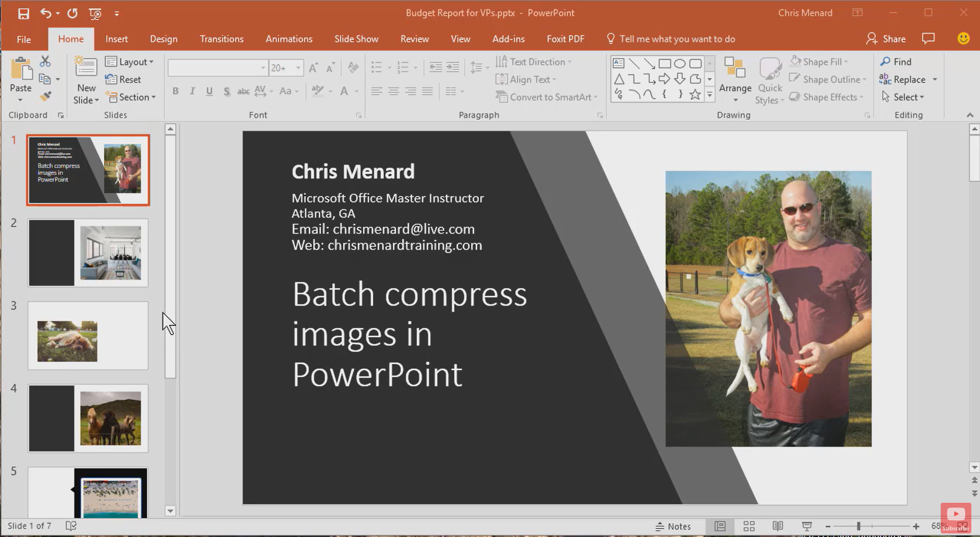Image resolution: width=980 pixels, height=537 pixels.
Task: Toggle italic formatting
Action: (x=193, y=91)
